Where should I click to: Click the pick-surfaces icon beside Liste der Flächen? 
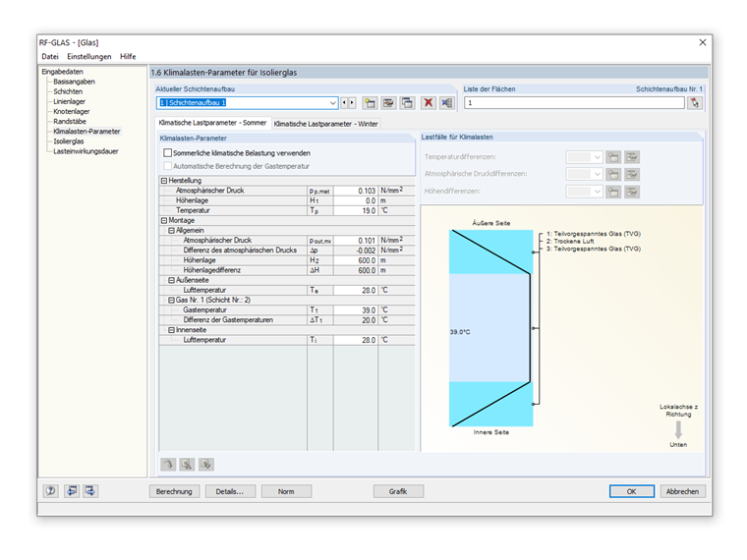coord(695,103)
